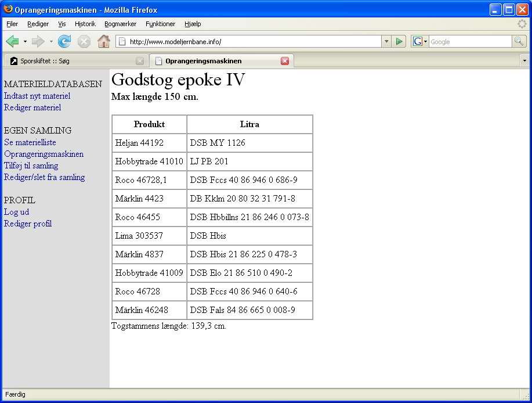Select the DSB Elo 21 86 510 0 490-2 cell

pyautogui.click(x=249, y=273)
